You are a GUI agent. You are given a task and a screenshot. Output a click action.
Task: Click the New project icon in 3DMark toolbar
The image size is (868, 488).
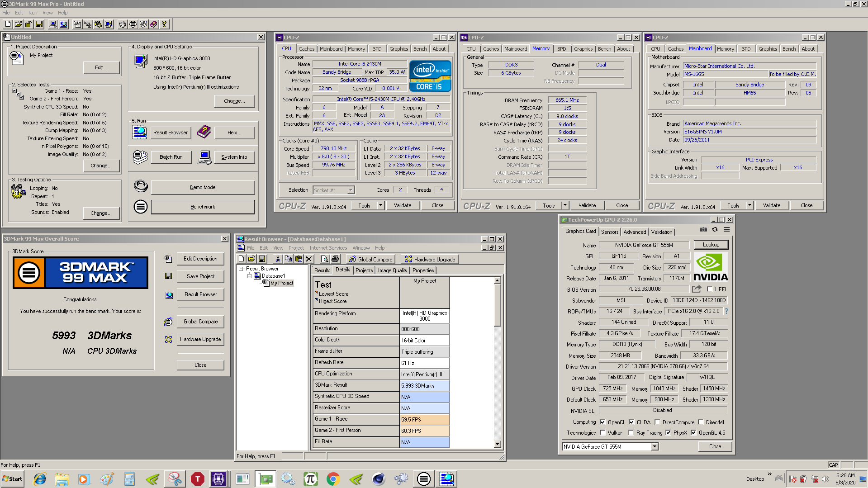8,24
